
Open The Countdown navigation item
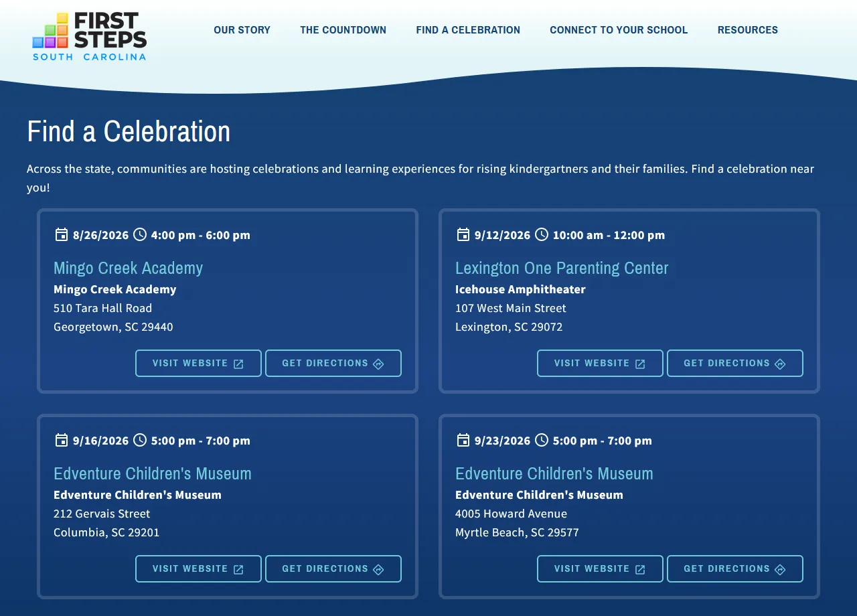pos(343,30)
